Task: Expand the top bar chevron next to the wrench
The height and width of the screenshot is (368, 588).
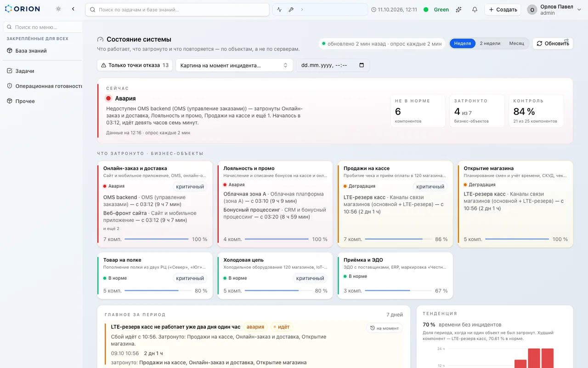Action: 302,10
